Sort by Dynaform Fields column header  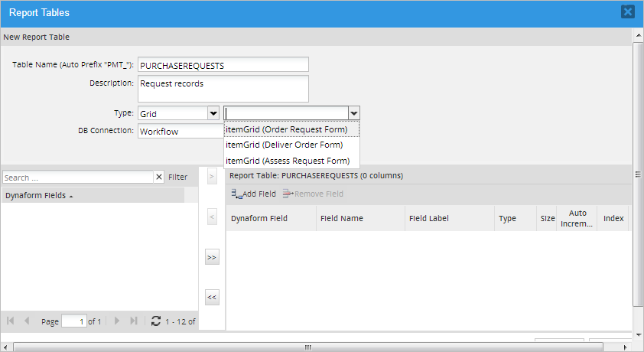(38, 195)
